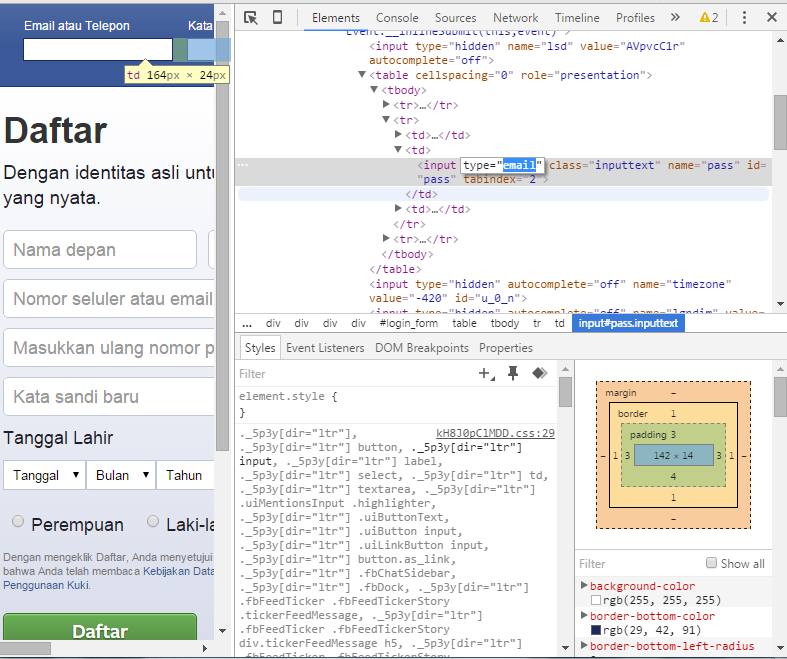Toggle the device toolbar icon

point(277,17)
